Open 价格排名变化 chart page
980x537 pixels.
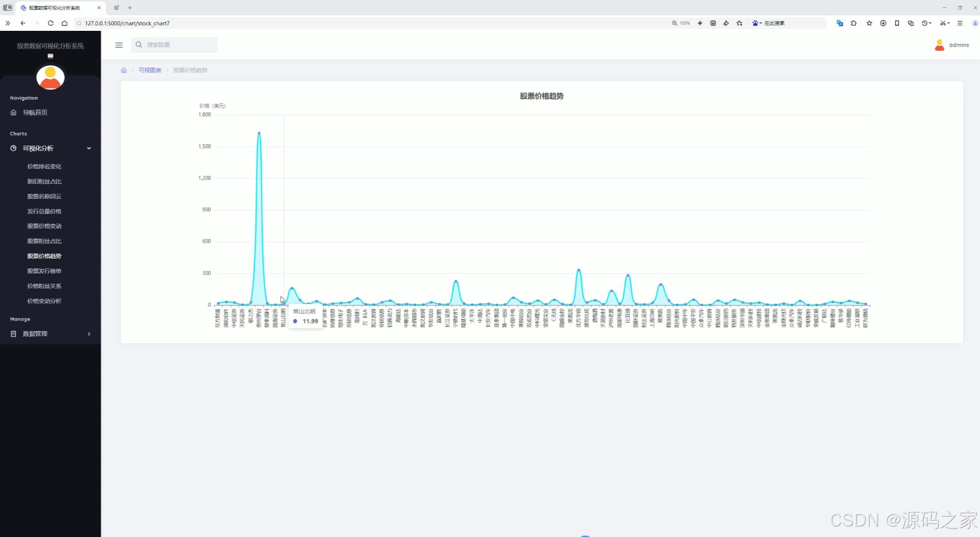click(x=44, y=167)
